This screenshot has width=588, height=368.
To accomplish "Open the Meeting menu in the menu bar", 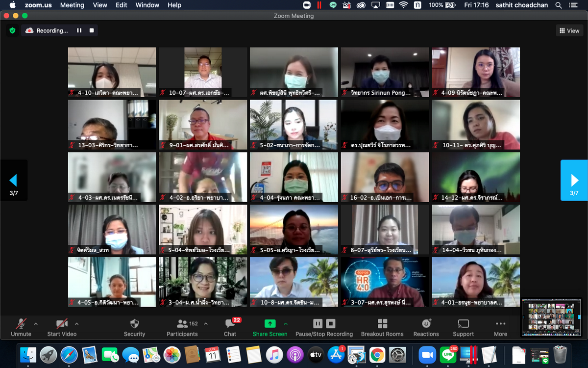I will click(72, 5).
